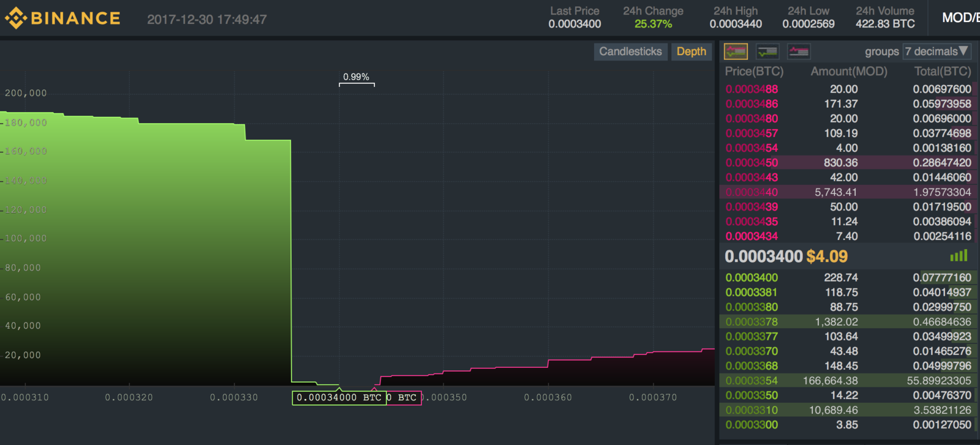Click the MOD/BTC pair label
This screenshot has height=445, width=980.
point(960,18)
